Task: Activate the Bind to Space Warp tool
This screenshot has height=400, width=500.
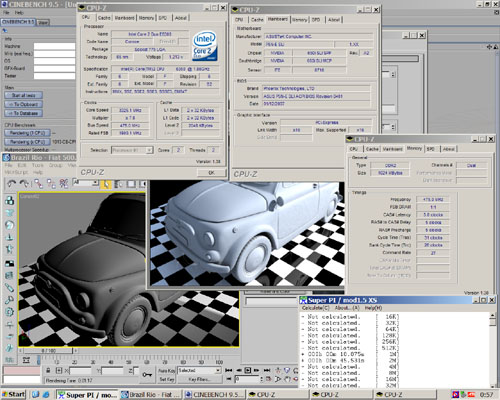Action: pyautogui.click(x=64, y=184)
